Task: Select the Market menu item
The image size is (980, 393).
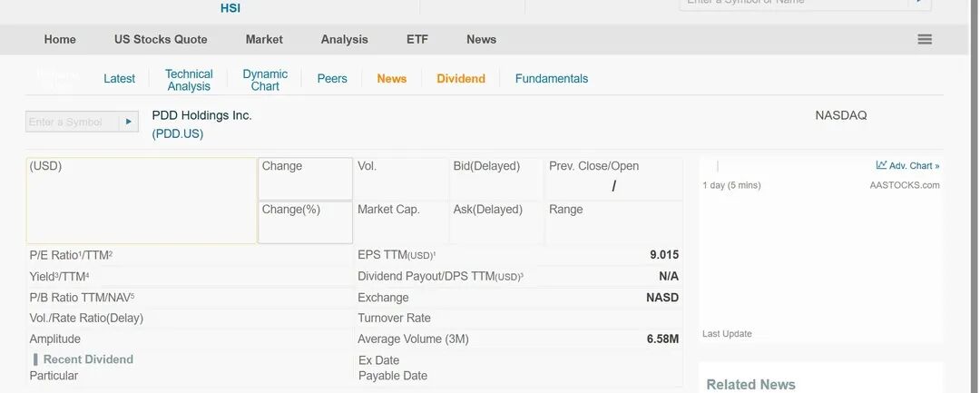Action: point(264,39)
